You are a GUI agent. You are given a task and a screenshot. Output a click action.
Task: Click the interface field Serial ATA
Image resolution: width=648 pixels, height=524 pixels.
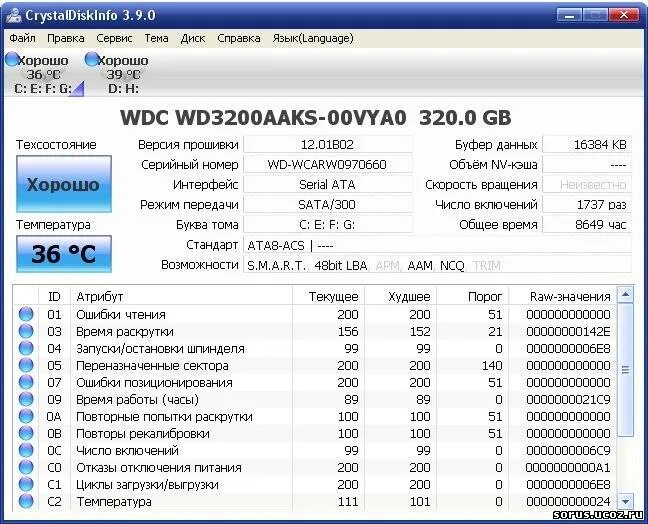[x=327, y=184]
